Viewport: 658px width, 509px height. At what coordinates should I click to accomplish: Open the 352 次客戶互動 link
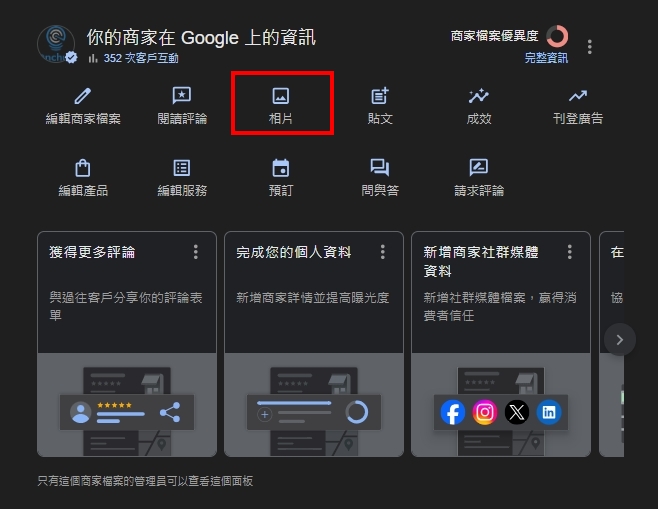pyautogui.click(x=141, y=58)
